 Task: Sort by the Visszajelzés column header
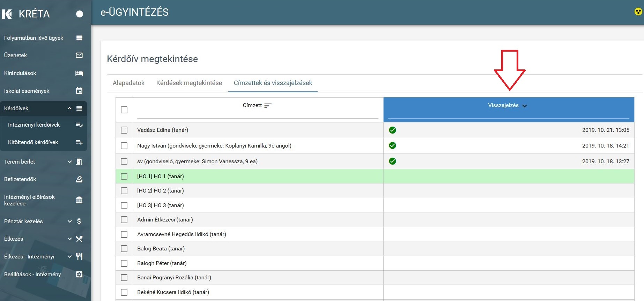[503, 105]
